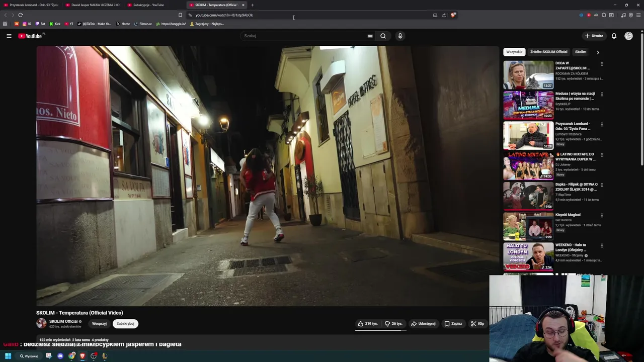Open the browser music note icon
Screen dimensions: 644x362
click(x=623, y=15)
